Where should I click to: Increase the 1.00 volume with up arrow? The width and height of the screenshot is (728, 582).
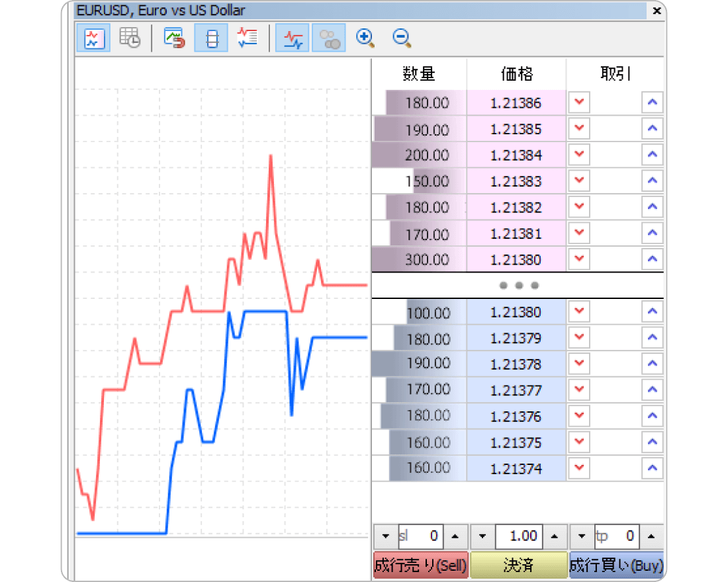[554, 536]
